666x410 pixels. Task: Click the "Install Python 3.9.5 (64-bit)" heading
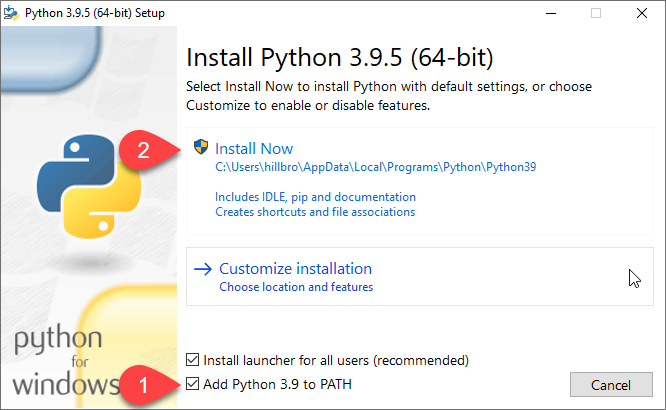[x=340, y=54]
